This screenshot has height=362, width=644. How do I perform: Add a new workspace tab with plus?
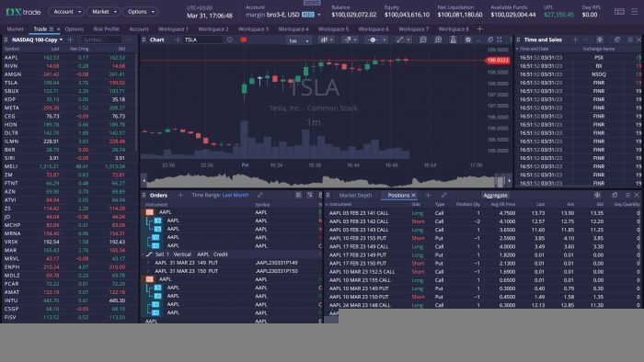click(479, 29)
